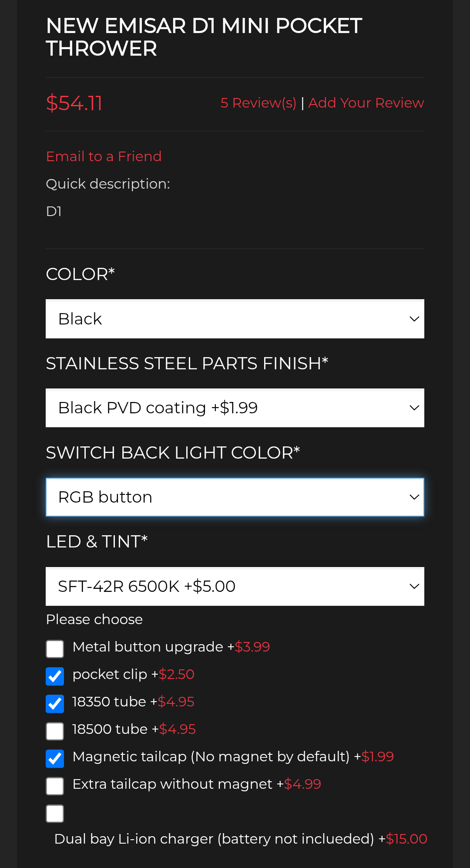Screen dimensions: 470x868
Task: Open the 5 Review(s) link
Action: pos(258,103)
